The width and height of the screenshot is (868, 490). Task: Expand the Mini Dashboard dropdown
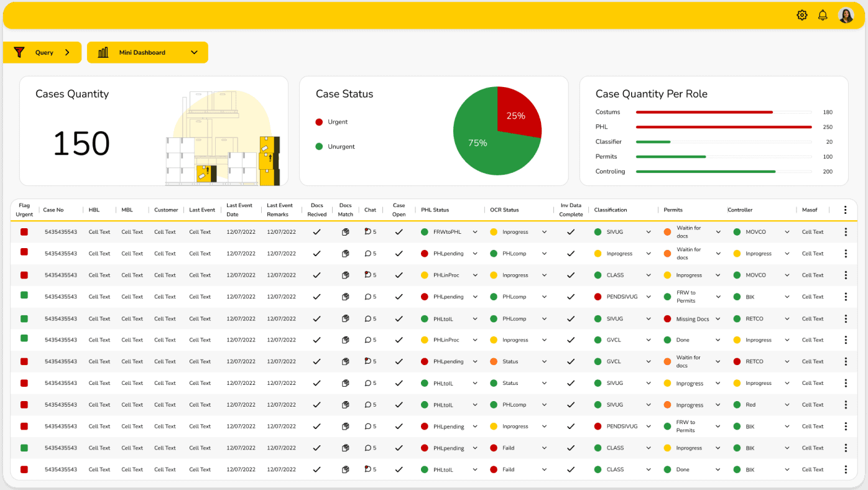click(x=194, y=52)
